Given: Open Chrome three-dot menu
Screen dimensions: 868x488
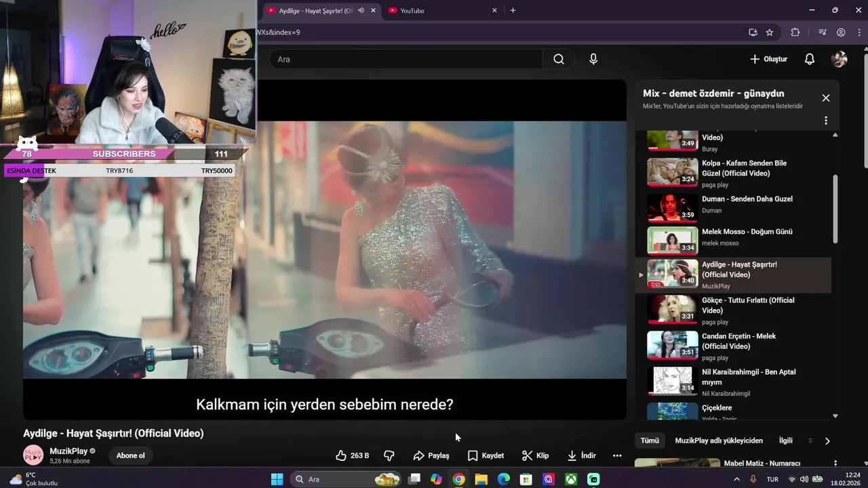Looking at the screenshot, I should click(859, 32).
